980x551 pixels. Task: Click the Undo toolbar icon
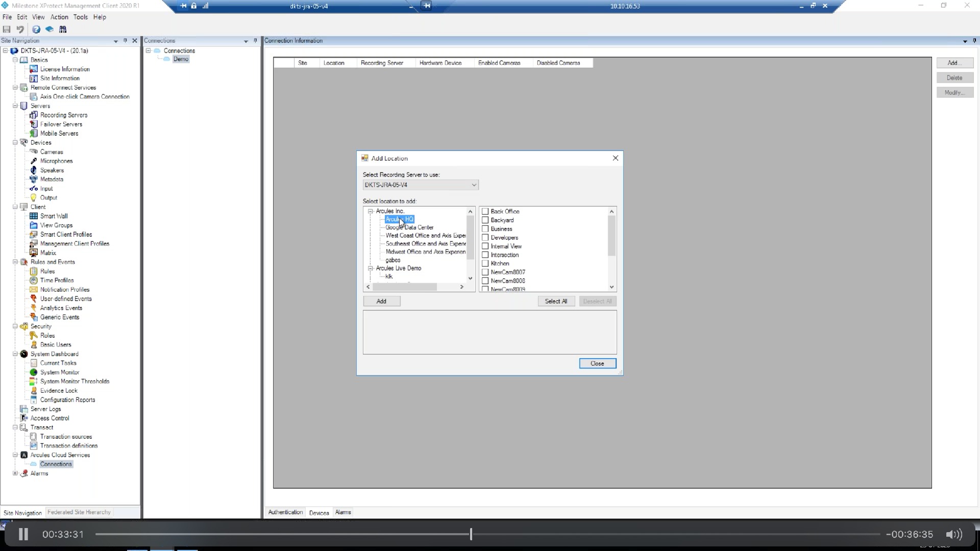[x=20, y=30]
